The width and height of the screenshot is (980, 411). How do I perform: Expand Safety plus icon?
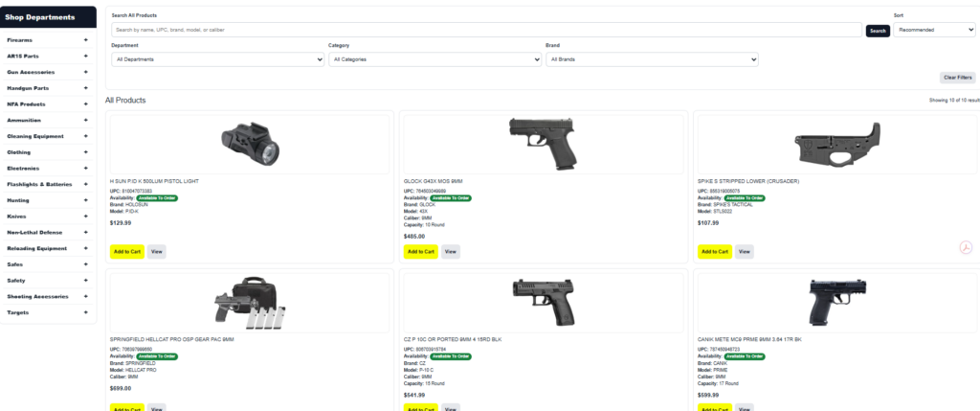point(85,281)
